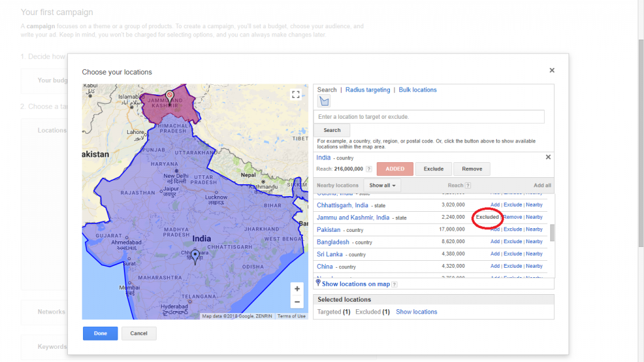Click the 17,000,000 reach value for Pakistan
The width and height of the screenshot is (644, 362).
coord(452,229)
